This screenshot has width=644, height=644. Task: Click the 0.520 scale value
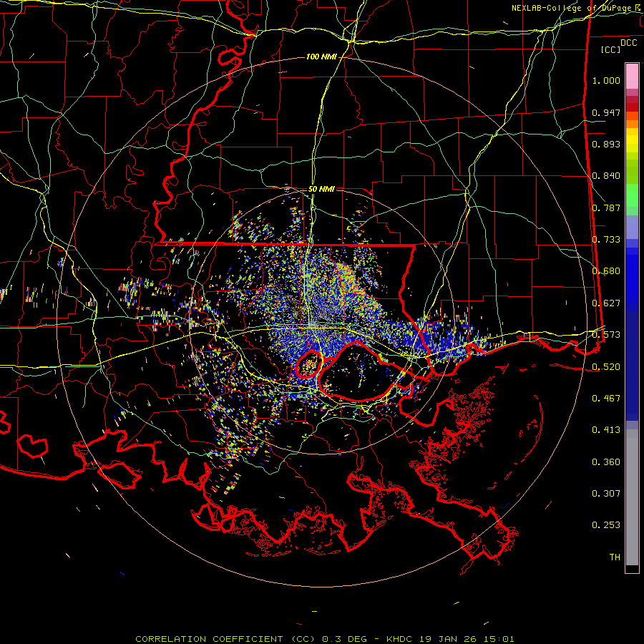pos(606,366)
